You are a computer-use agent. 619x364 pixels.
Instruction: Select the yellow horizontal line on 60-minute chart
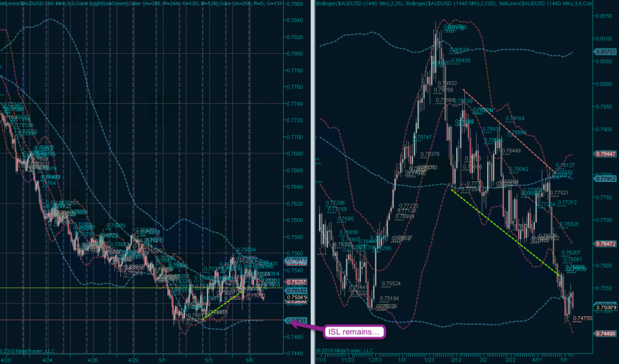(141, 288)
